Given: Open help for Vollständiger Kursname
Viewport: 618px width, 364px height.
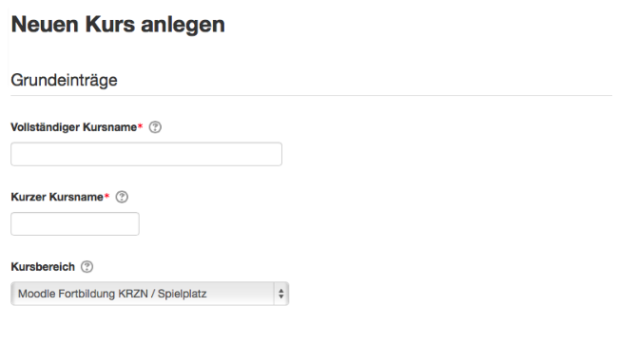Looking at the screenshot, I should [x=155, y=127].
